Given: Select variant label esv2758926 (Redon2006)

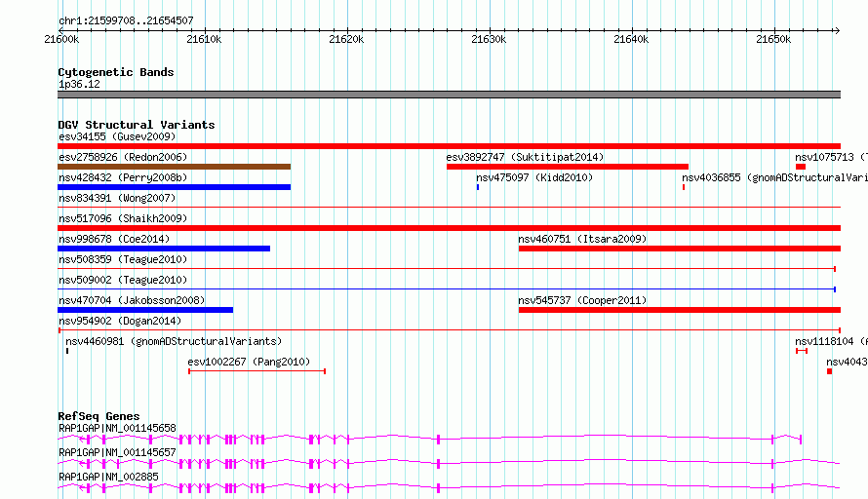Looking at the screenshot, I should 123,157.
